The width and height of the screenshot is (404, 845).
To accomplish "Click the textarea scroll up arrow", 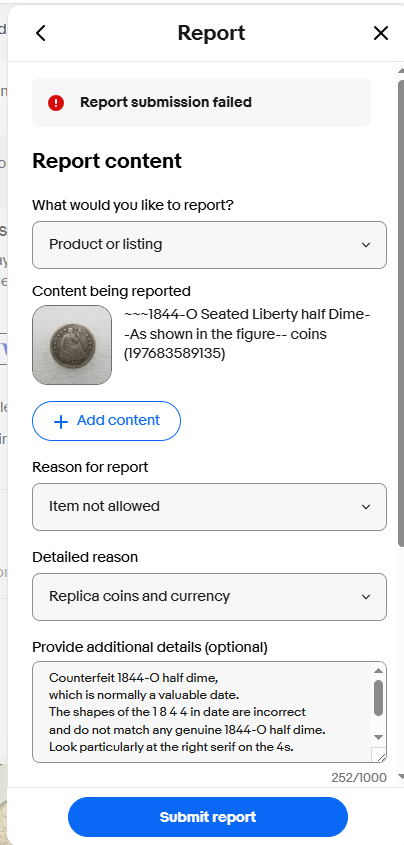I will (x=378, y=670).
